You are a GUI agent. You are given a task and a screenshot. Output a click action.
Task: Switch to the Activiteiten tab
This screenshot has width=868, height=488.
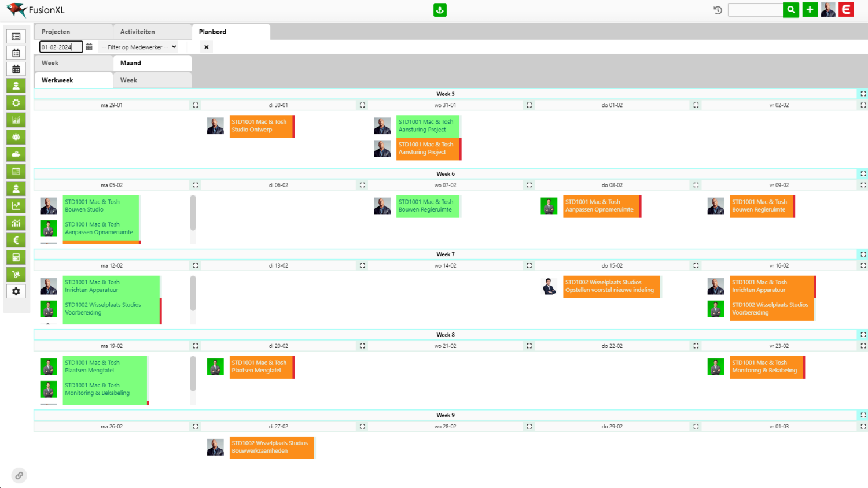(152, 32)
